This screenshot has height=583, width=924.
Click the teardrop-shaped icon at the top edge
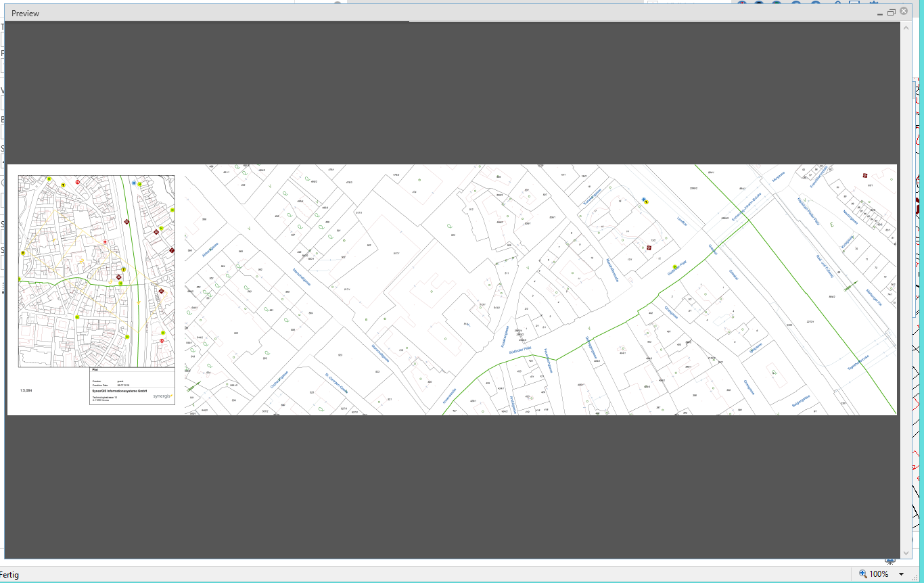(837, 3)
